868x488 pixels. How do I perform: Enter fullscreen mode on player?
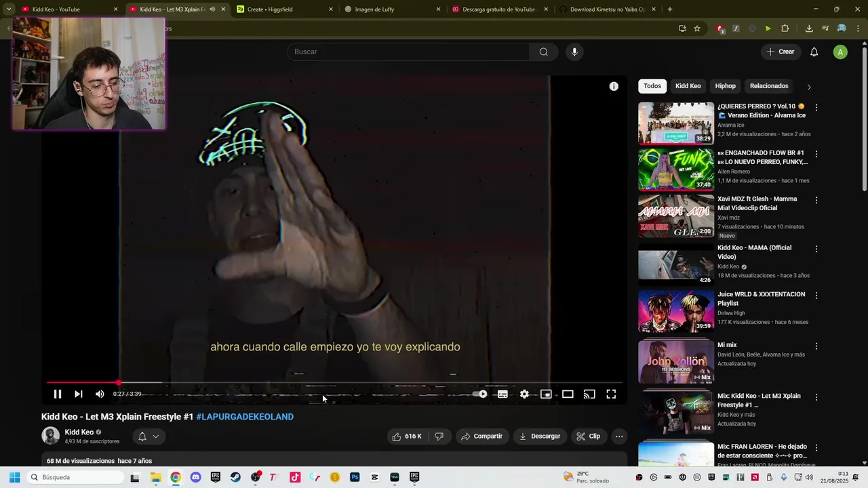coord(611,394)
